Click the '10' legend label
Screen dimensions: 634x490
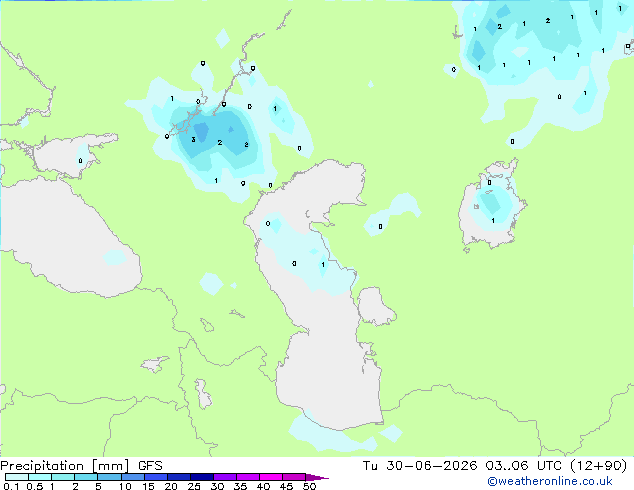tap(125, 486)
